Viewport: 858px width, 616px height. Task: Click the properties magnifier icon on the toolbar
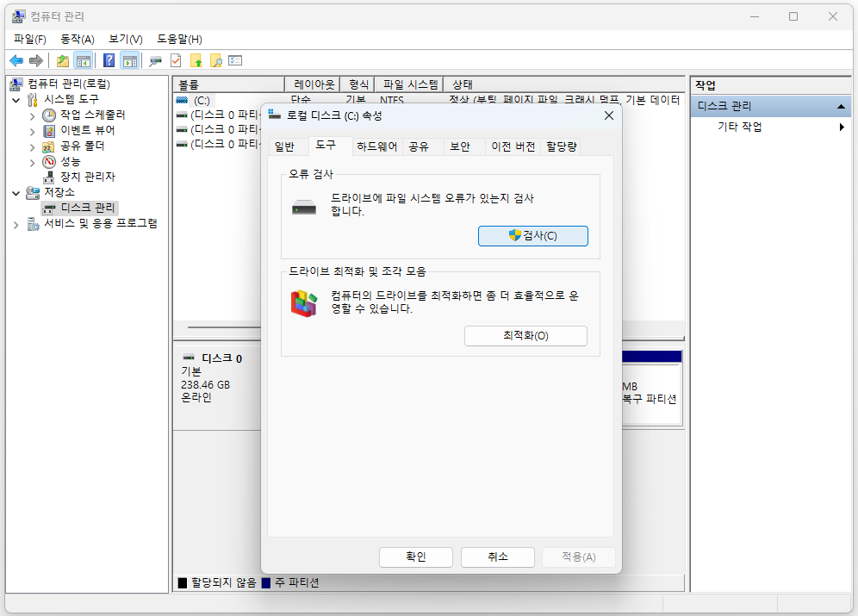pyautogui.click(x=156, y=60)
